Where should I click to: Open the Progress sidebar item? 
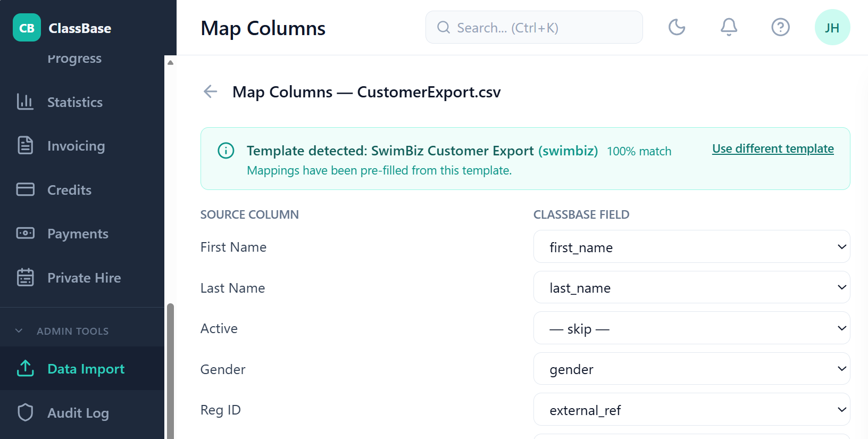click(74, 59)
